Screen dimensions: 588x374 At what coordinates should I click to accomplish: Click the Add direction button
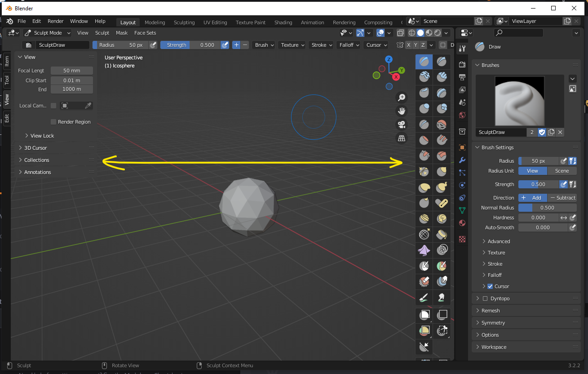(533, 198)
